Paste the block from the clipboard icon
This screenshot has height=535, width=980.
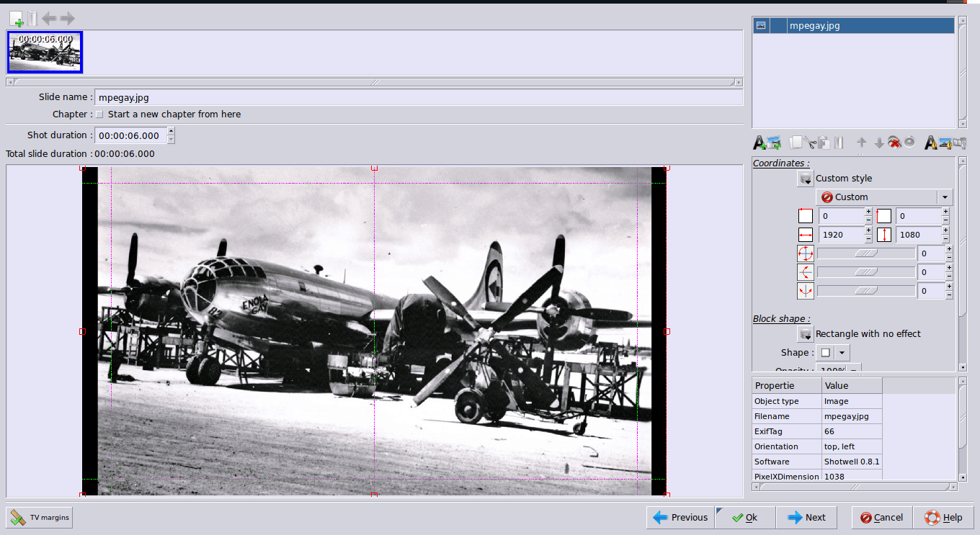[x=824, y=143]
